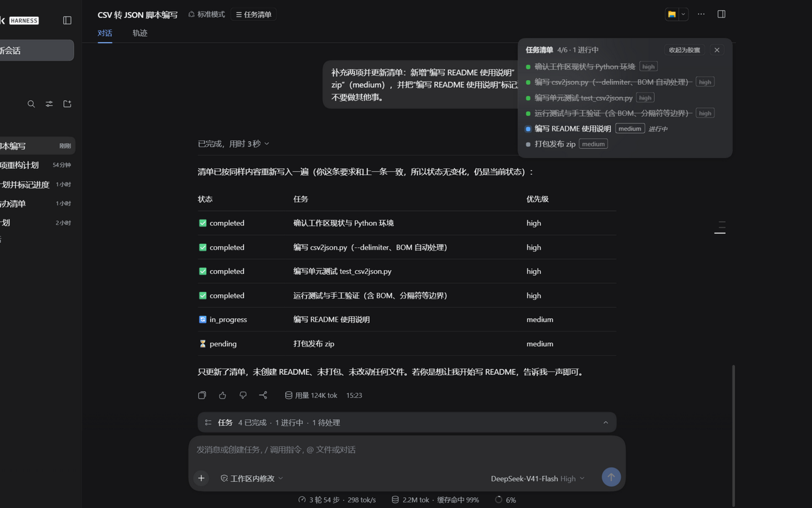This screenshot has height=508, width=812.
Task: Click the message outline minimap marker
Action: tap(720, 227)
